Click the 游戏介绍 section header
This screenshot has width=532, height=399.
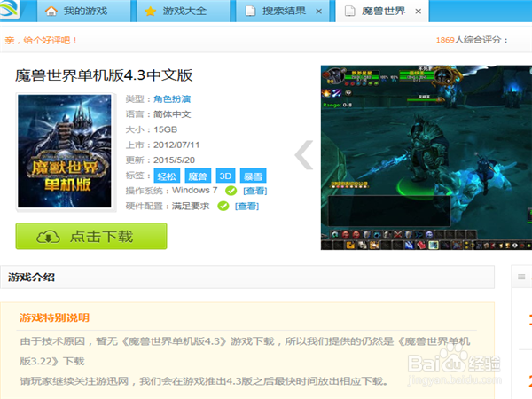pyautogui.click(x=247, y=278)
